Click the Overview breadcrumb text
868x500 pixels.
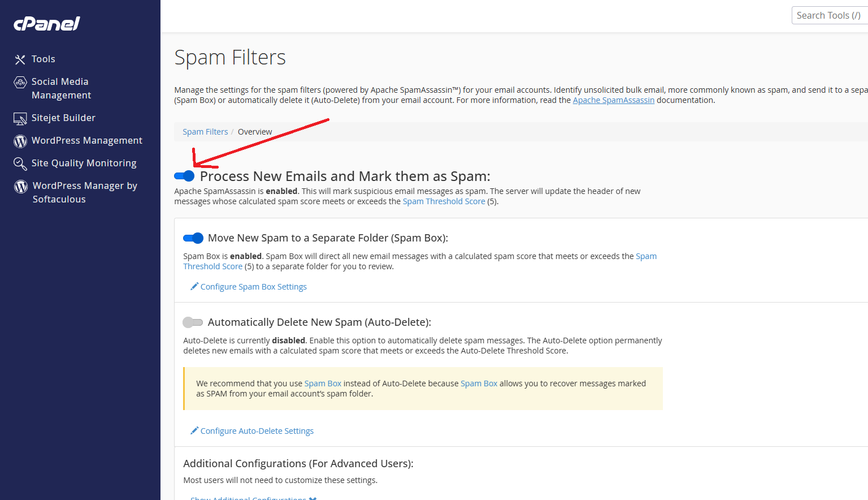[x=255, y=132]
